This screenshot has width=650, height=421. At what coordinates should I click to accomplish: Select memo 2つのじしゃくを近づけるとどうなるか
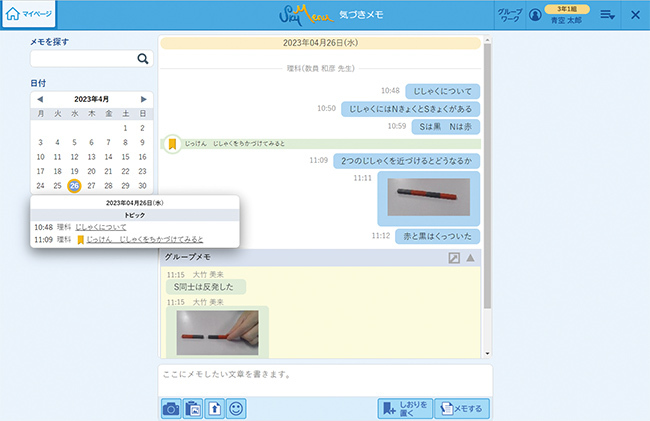click(407, 161)
